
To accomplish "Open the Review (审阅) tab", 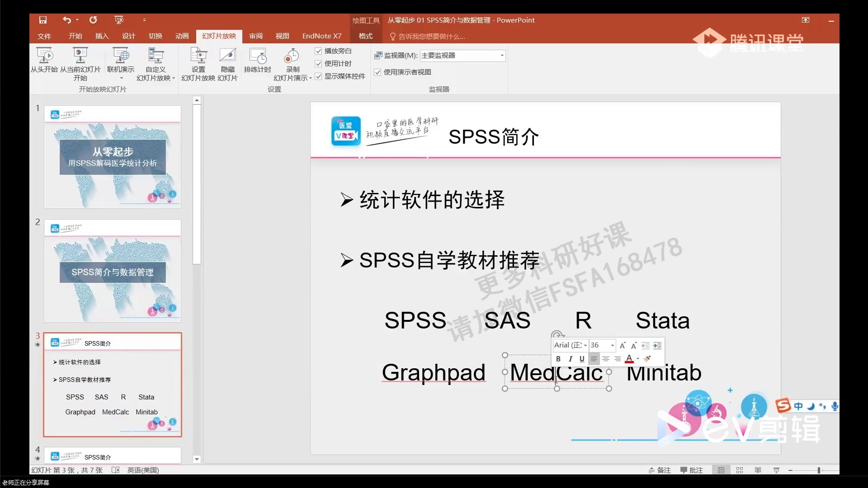I will coord(256,36).
